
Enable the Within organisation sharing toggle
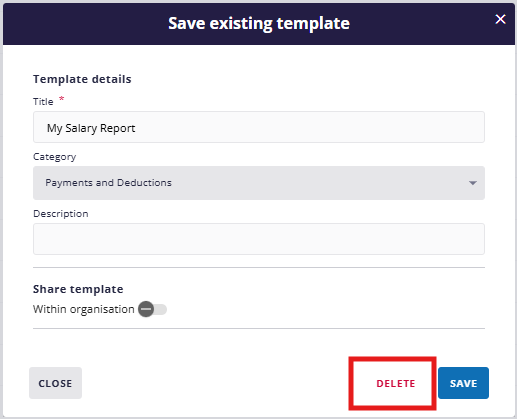[153, 309]
